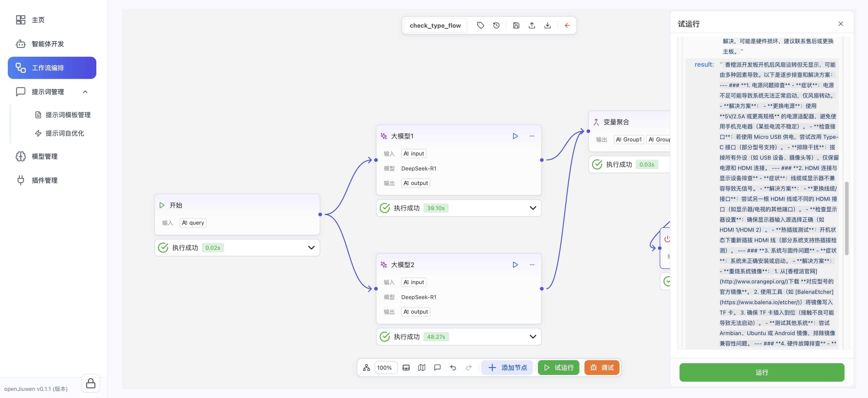The height and width of the screenshot is (398, 868).
Task: Click the tag icon in top toolbar
Action: pos(481,25)
